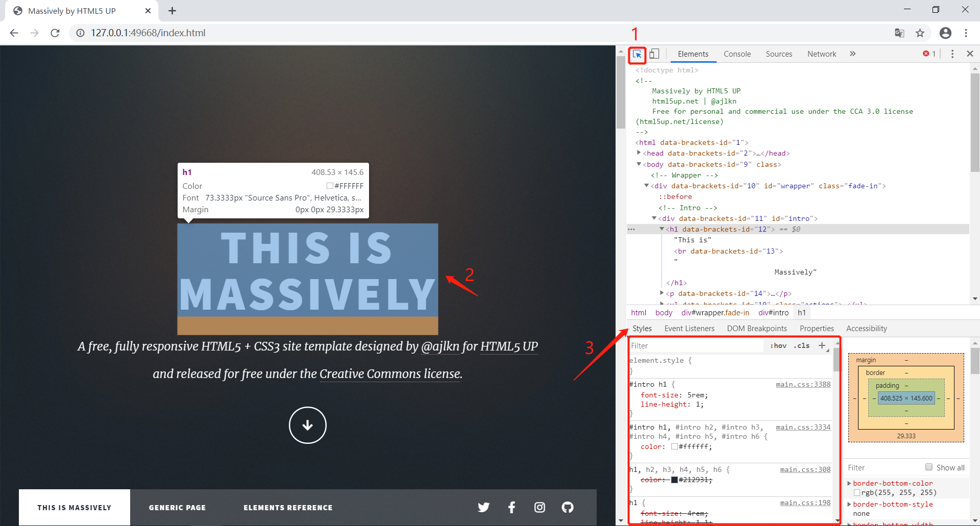Click the Creative Commons license link
Screen dimensions: 980x526
[390, 374]
